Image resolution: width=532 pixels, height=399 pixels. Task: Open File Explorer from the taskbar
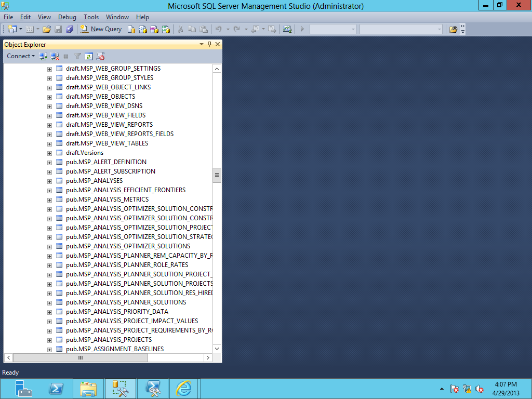pos(88,389)
